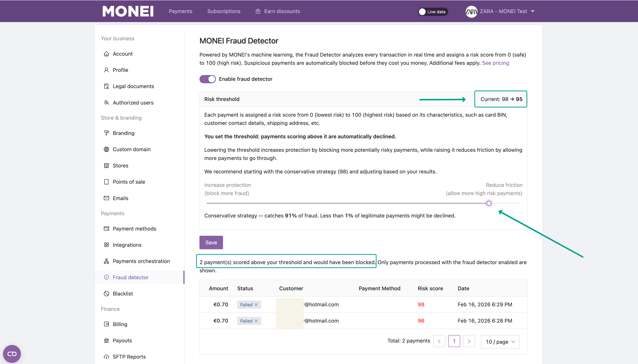Click the Account house icon
Viewport: 638px width, 364px height.
[x=106, y=54]
